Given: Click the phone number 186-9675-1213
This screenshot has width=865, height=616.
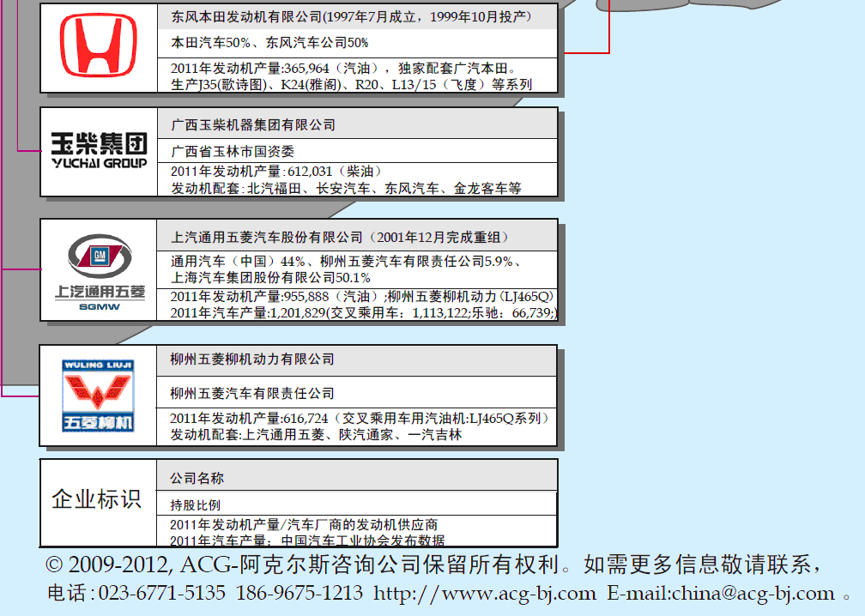Looking at the screenshot, I should 299,594.
